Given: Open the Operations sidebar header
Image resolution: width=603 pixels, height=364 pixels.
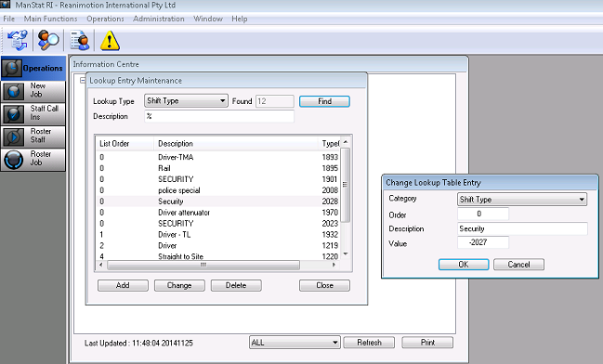Looking at the screenshot, I should pyautogui.click(x=33, y=68).
